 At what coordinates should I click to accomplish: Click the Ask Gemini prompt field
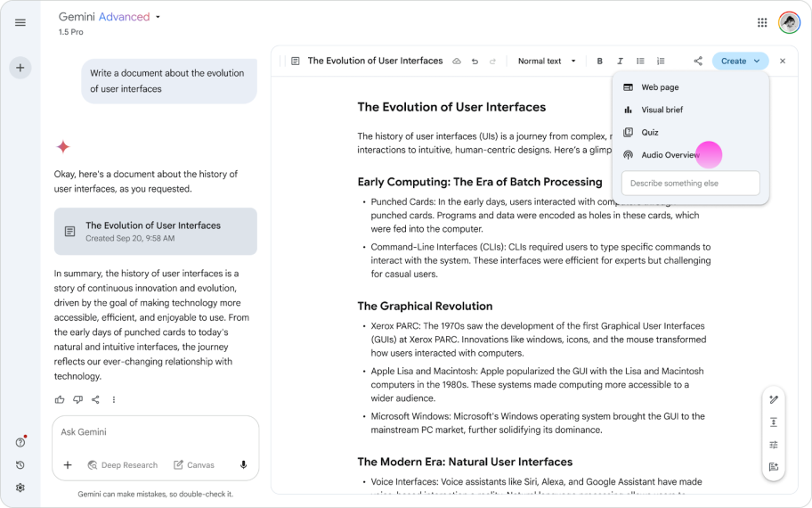click(x=155, y=431)
